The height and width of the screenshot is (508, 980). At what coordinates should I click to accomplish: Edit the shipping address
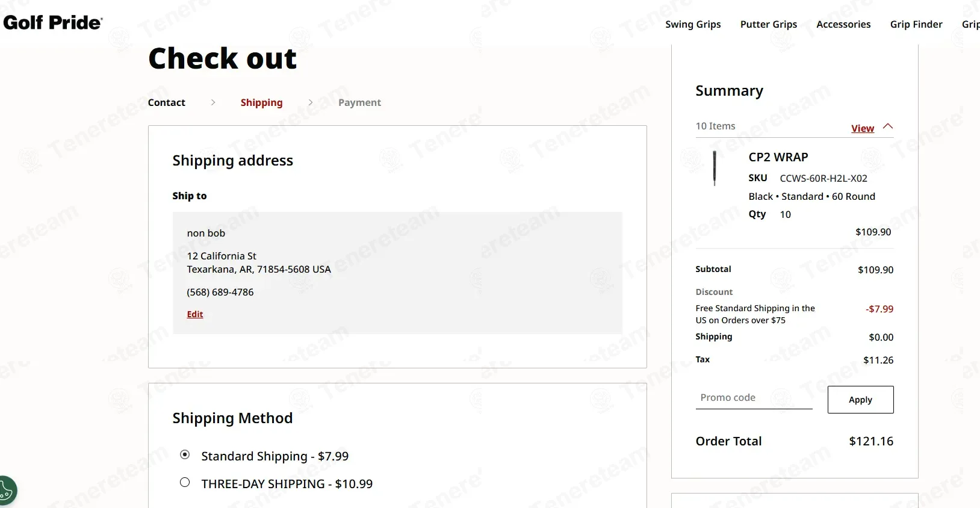[195, 314]
